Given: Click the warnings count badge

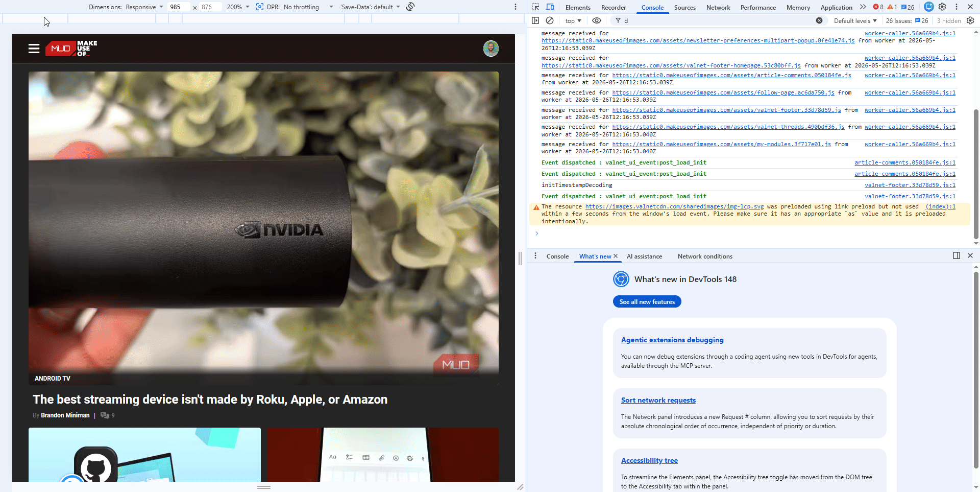Looking at the screenshot, I should click(x=892, y=7).
